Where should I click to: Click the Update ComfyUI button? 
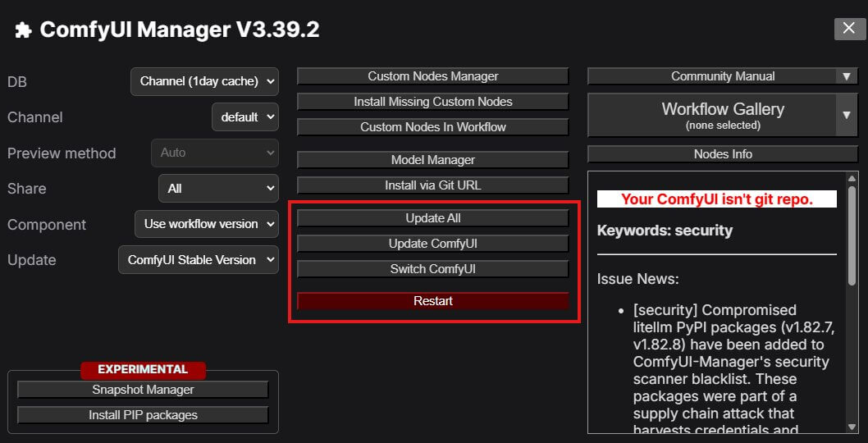[433, 244]
